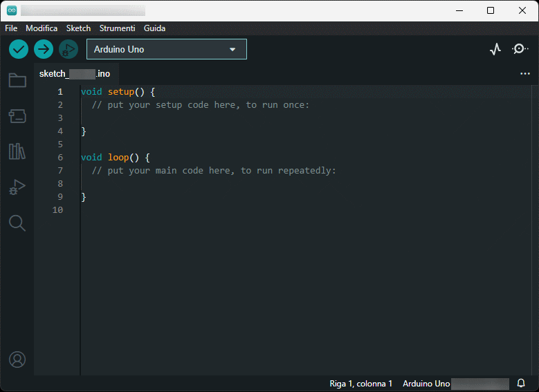The width and height of the screenshot is (539, 392).
Task: Click the Upload arrow button
Action: pyautogui.click(x=44, y=49)
